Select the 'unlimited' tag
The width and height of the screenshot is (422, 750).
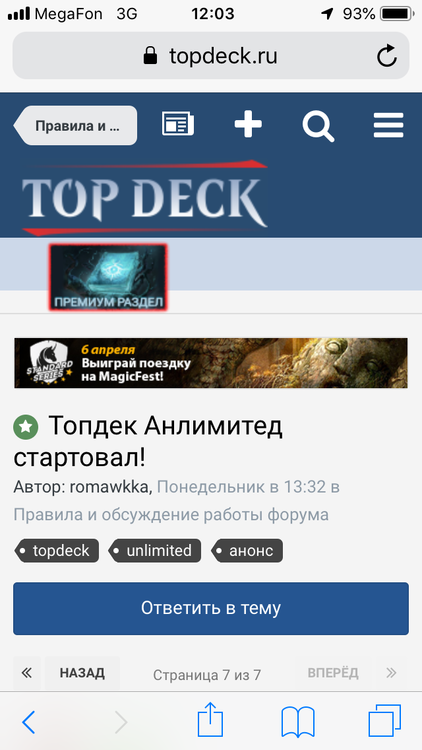155,551
